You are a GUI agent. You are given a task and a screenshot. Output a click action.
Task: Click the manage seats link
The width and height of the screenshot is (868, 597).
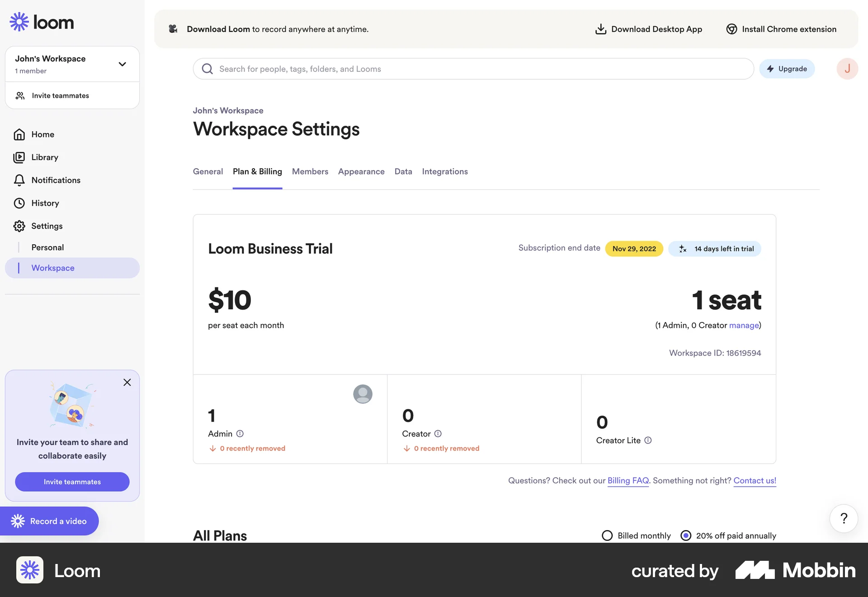coord(744,325)
